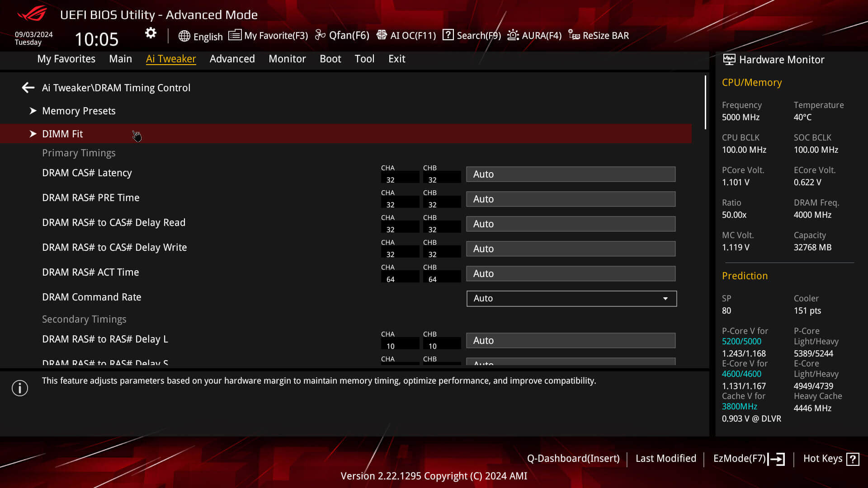Select the Ai Tweaker tab
868x488 pixels.
coord(171,58)
